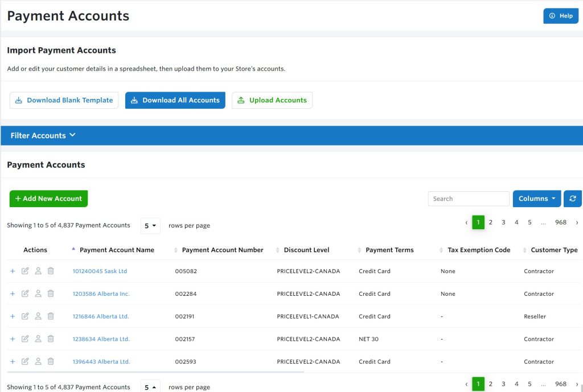Viewport: 583px width, 392px height.
Task: Click the edit icon for 101240045 Sask Ltd
Action: (x=25, y=271)
